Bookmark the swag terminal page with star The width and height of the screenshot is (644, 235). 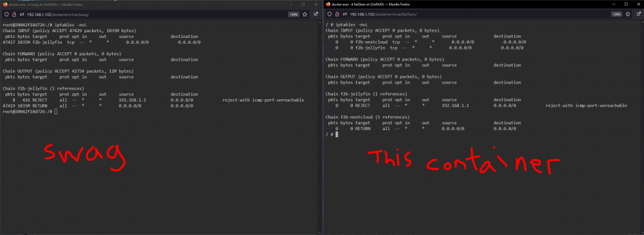click(x=305, y=14)
